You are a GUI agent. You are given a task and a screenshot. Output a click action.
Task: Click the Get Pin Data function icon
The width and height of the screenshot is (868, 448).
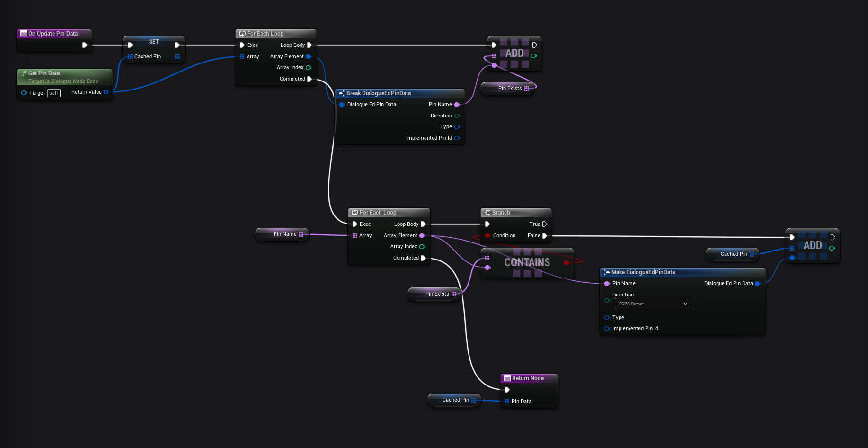24,73
